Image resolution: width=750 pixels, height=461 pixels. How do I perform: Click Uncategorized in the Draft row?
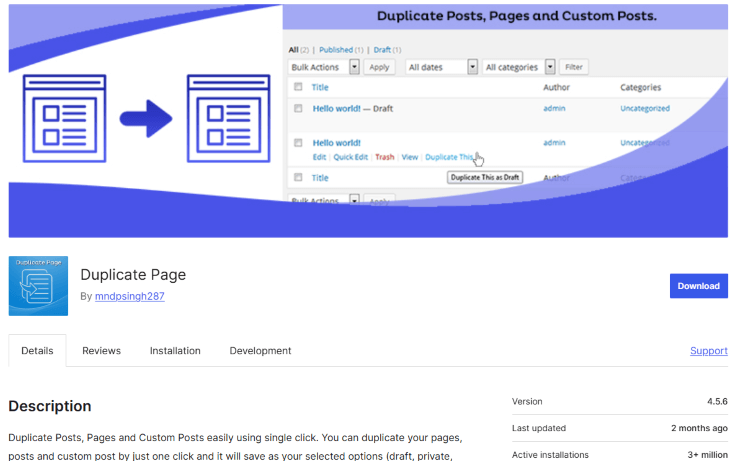(x=645, y=108)
